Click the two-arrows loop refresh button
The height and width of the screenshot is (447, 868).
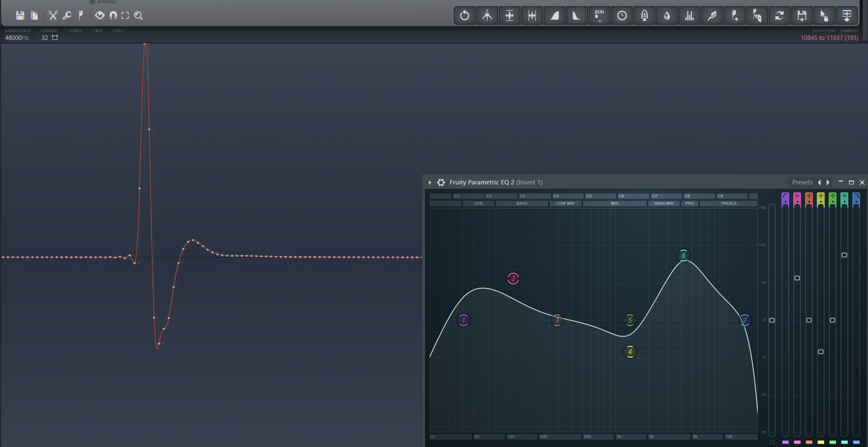779,16
